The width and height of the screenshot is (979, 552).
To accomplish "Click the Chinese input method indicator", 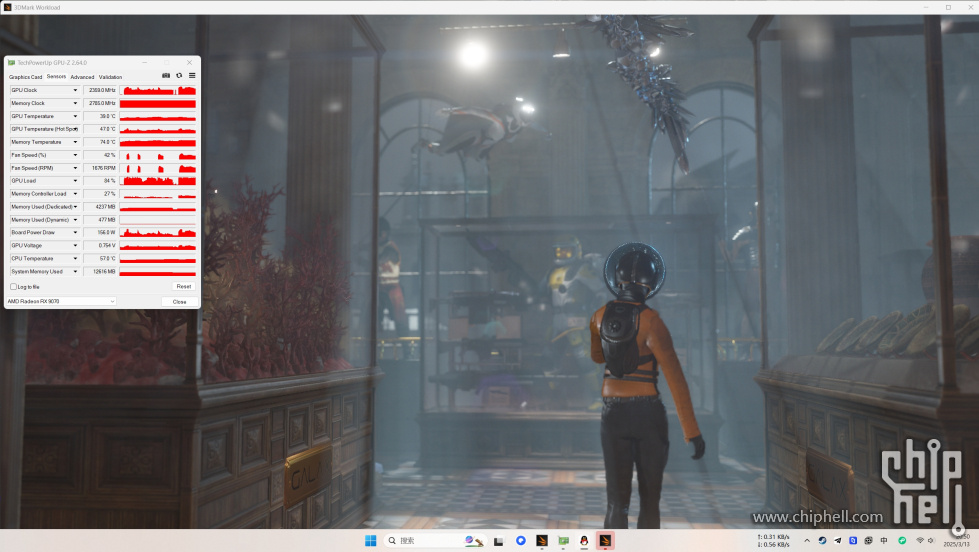I will click(883, 541).
